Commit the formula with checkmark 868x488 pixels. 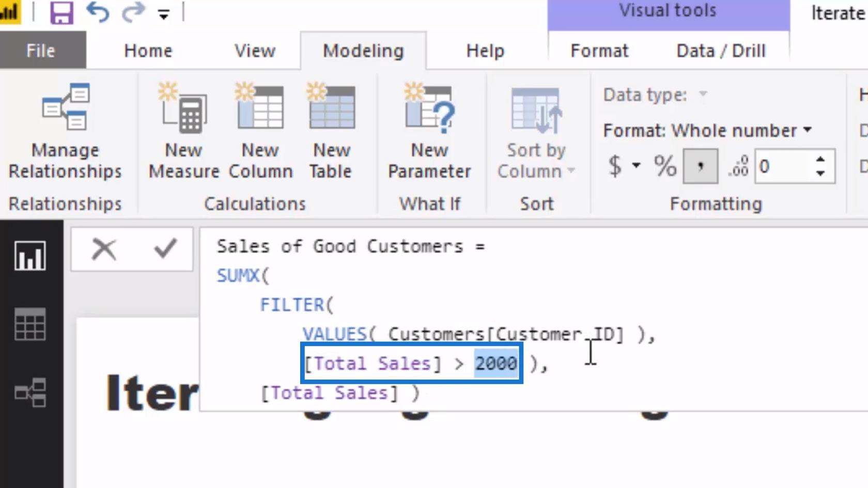(x=165, y=249)
